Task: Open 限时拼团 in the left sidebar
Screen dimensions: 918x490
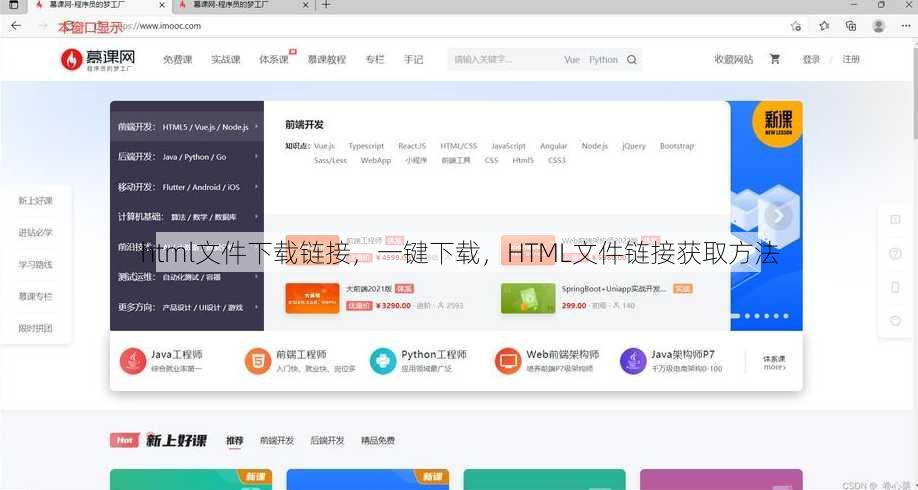Action: 35,328
